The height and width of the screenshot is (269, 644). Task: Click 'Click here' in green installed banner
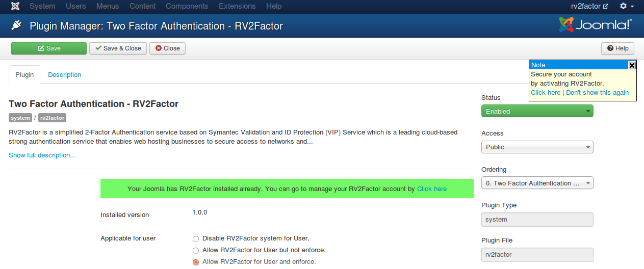coord(432,189)
